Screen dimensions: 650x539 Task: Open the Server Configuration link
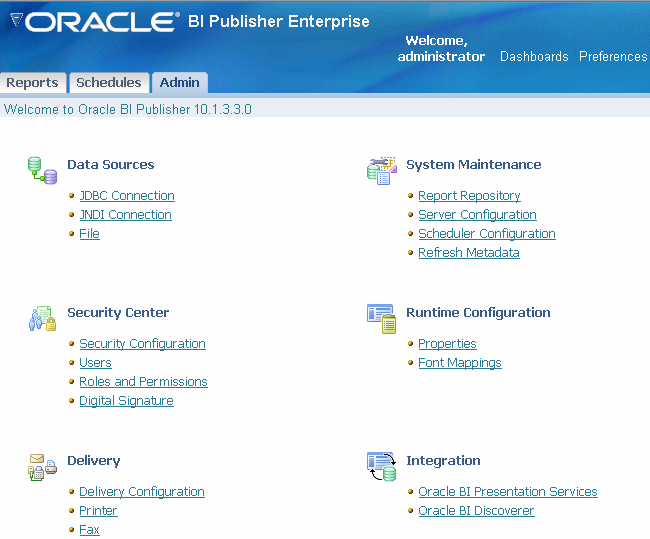click(477, 215)
